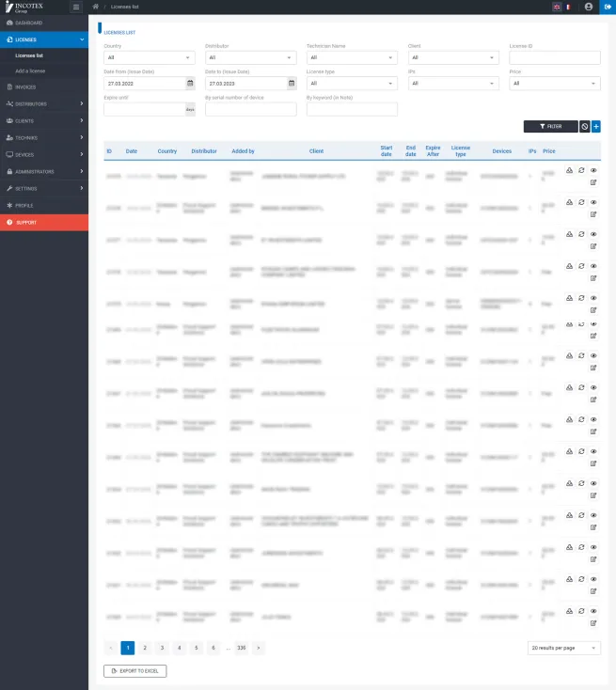Expand the Administrators sidebar section
This screenshot has height=690, width=616.
pyautogui.click(x=44, y=172)
